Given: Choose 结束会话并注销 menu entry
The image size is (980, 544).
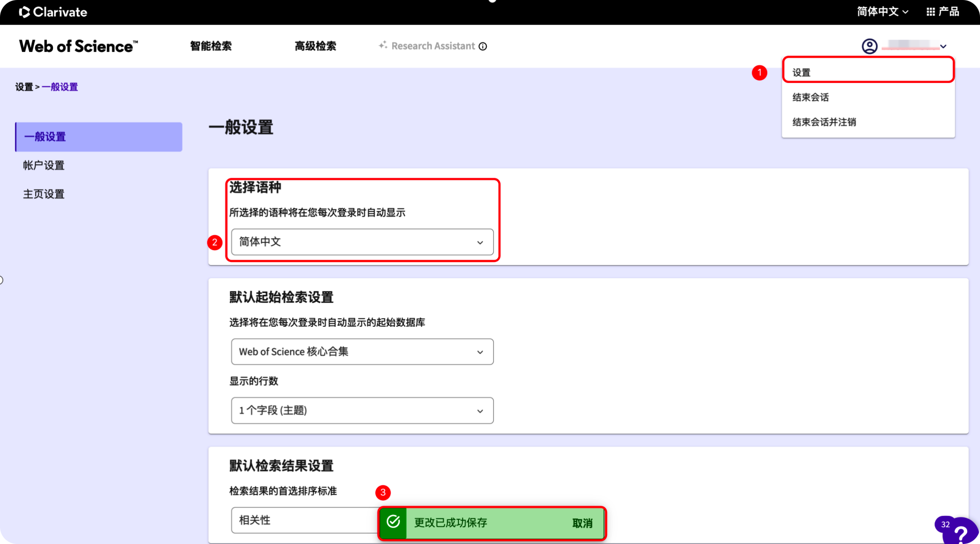Looking at the screenshot, I should 824,122.
